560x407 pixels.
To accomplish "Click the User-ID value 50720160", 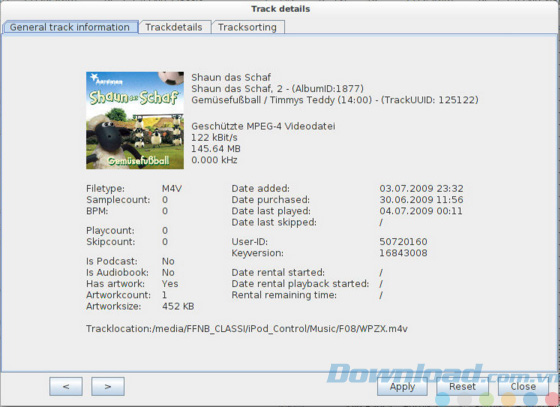I will (x=403, y=241).
